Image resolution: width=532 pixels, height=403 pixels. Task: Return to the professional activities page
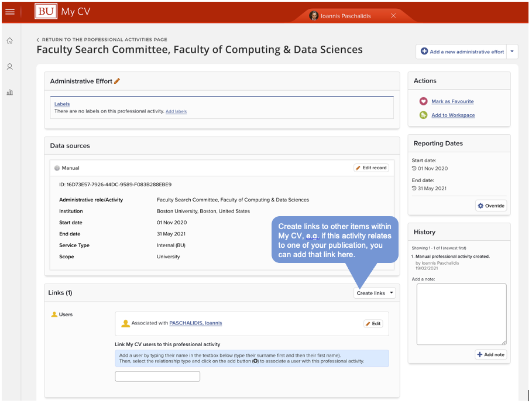[x=104, y=40]
